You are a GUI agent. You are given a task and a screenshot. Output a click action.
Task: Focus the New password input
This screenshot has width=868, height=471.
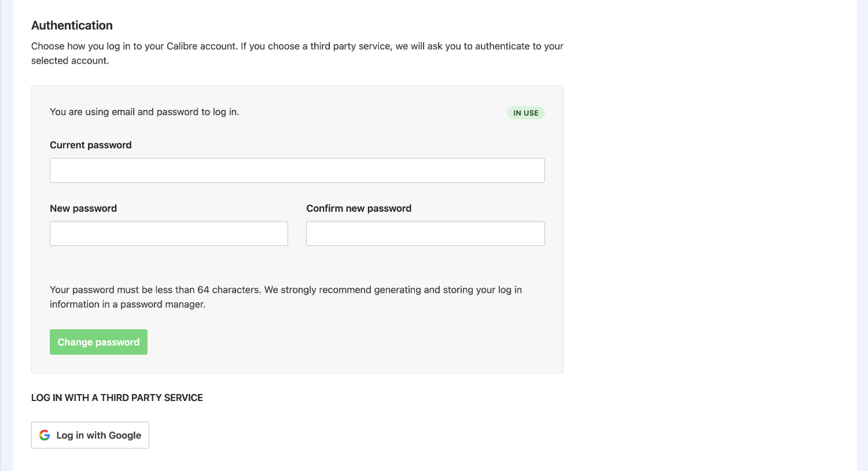(x=168, y=233)
